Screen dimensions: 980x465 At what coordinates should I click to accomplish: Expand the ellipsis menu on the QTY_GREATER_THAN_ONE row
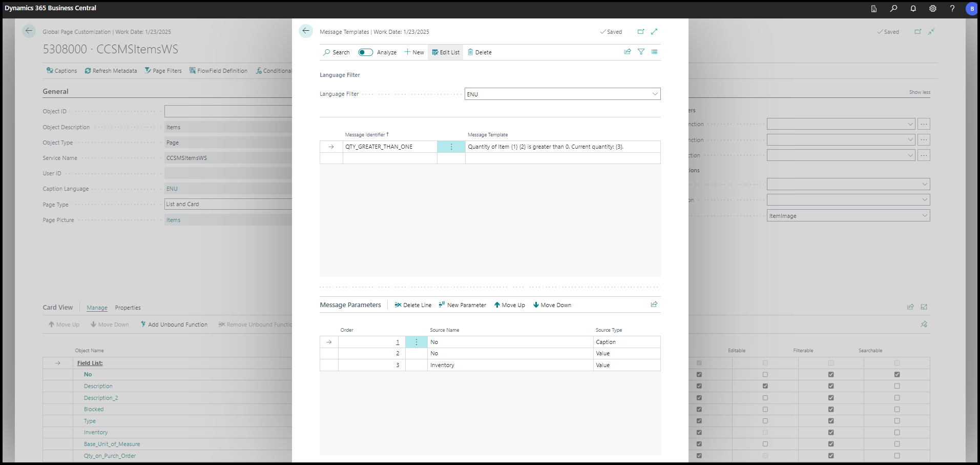click(451, 147)
